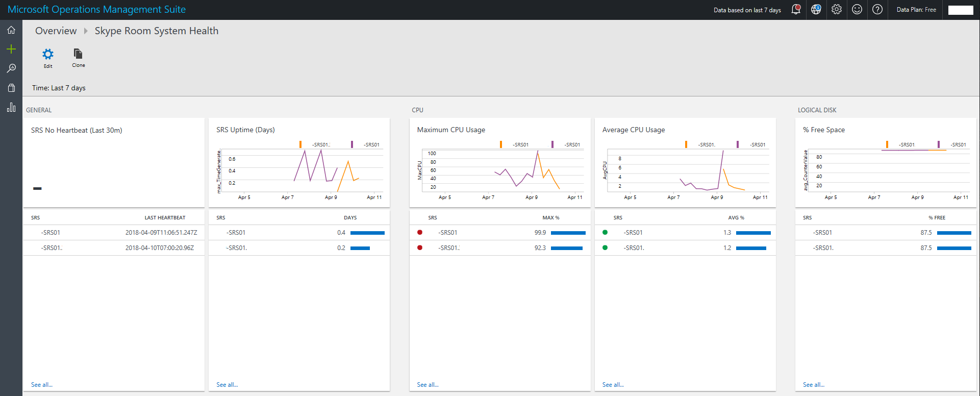Click the Time: Last 7 days filter
The width and height of the screenshot is (980, 396).
click(59, 88)
